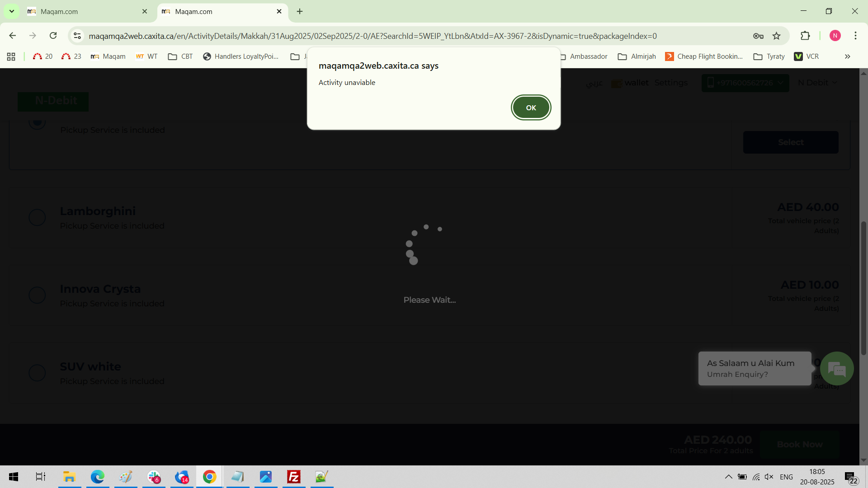Screen dimensions: 868x488
Task: Open Chrome apps grid icon
Action: point(11,56)
